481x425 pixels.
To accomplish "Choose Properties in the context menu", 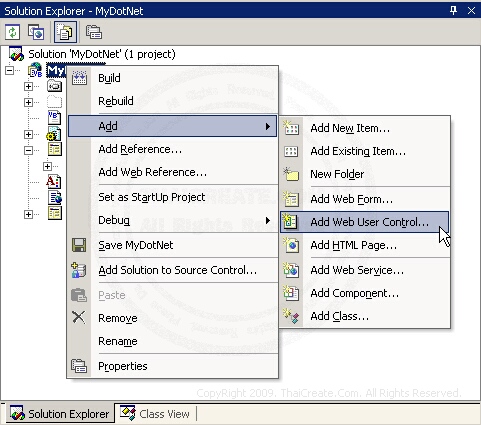I will 173,366.
